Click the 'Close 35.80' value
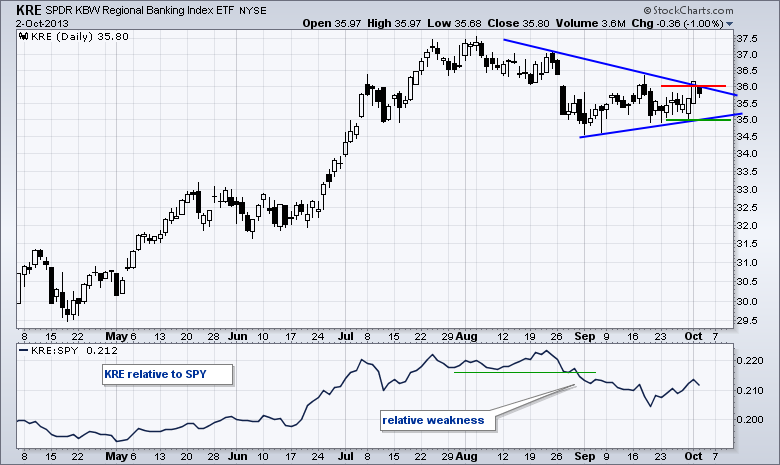Viewport: 780px width, 465px height. click(518, 23)
